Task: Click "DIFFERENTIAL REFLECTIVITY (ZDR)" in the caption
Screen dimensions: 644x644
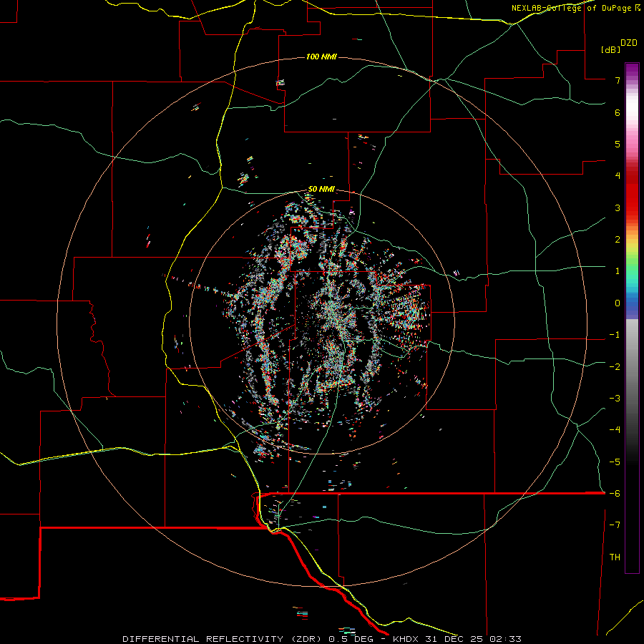Action: point(223,639)
